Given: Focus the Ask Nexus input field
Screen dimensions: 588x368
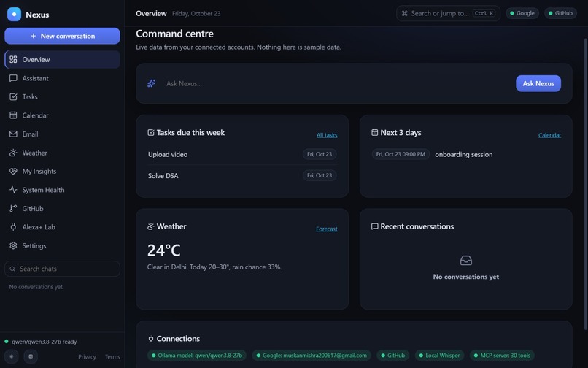Looking at the screenshot, I should click(x=338, y=84).
